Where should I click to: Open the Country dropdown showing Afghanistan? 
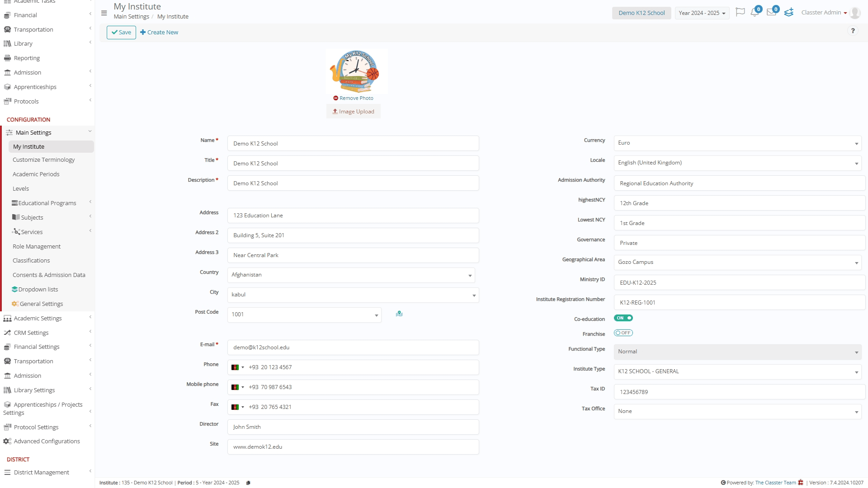click(x=351, y=275)
